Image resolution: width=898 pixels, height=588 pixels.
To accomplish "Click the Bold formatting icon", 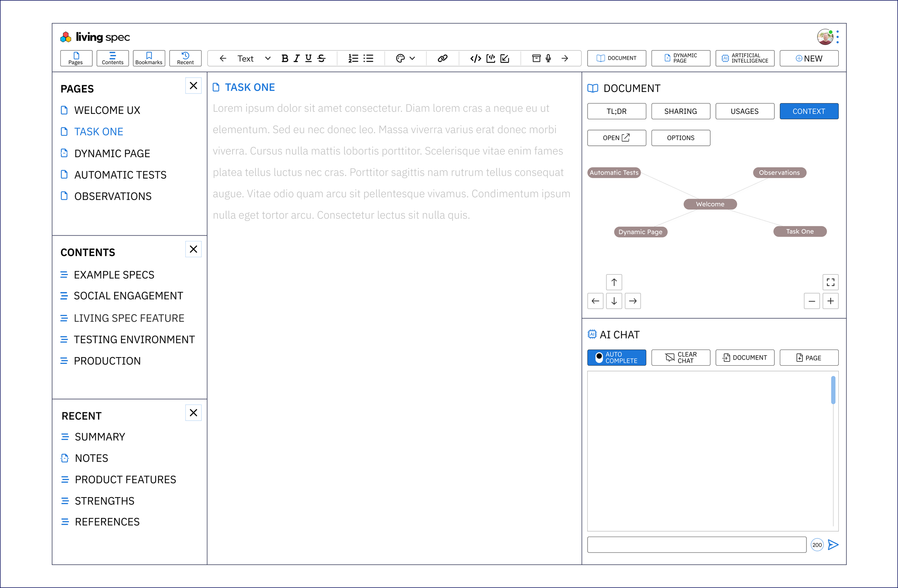I will tap(285, 59).
